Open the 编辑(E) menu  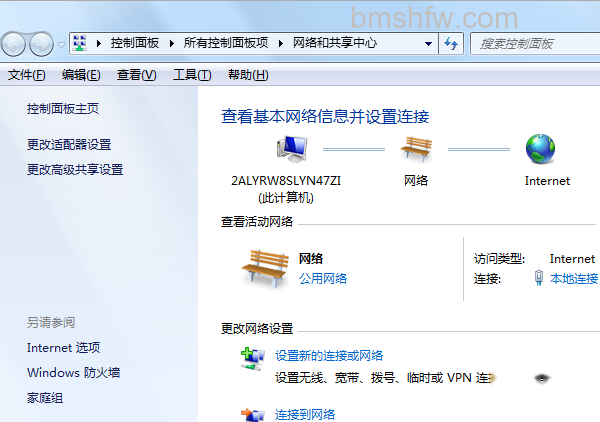[x=81, y=75]
